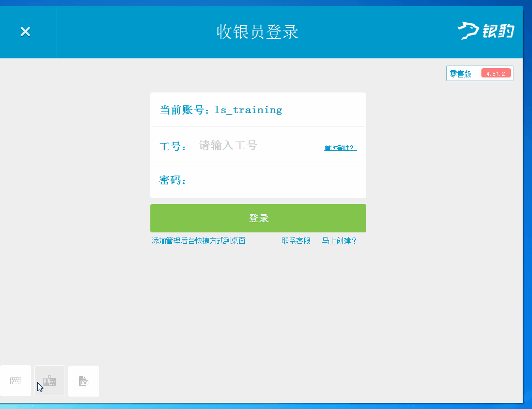Click the red 4.57.2 version badge
Image resolution: width=532 pixels, height=409 pixels.
point(495,73)
